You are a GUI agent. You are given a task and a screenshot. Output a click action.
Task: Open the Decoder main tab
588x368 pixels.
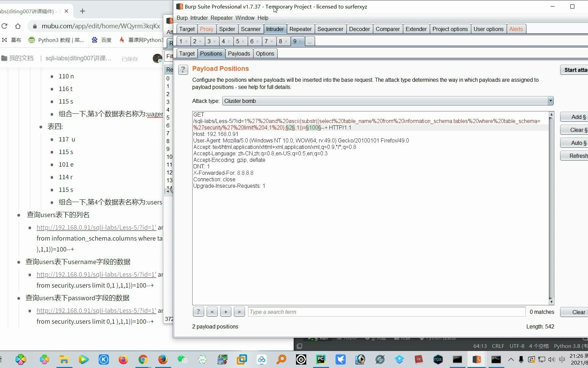359,29
